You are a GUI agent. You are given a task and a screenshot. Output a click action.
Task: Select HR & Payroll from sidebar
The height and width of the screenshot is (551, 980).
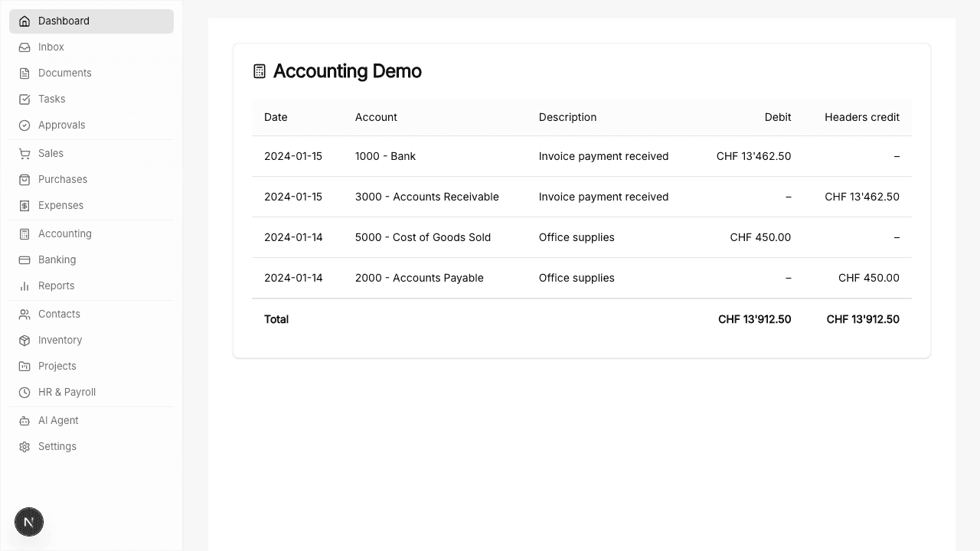point(67,393)
